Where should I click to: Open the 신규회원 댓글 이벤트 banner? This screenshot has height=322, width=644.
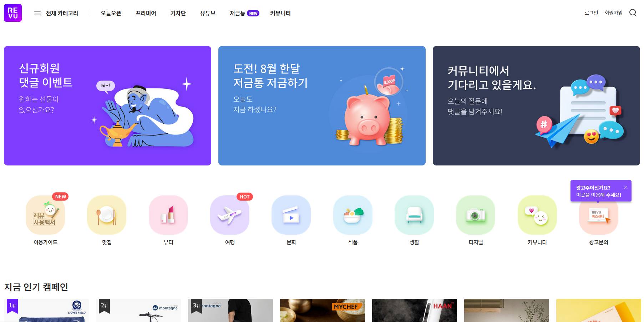[107, 105]
